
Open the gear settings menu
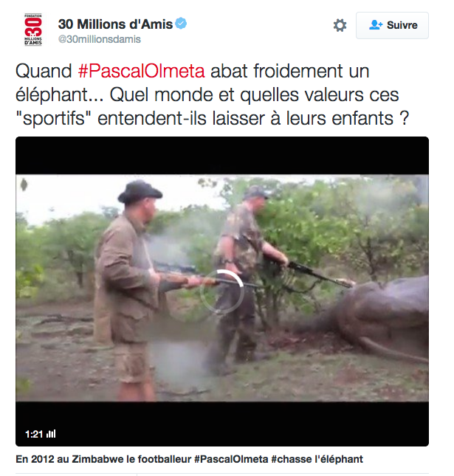click(x=340, y=25)
